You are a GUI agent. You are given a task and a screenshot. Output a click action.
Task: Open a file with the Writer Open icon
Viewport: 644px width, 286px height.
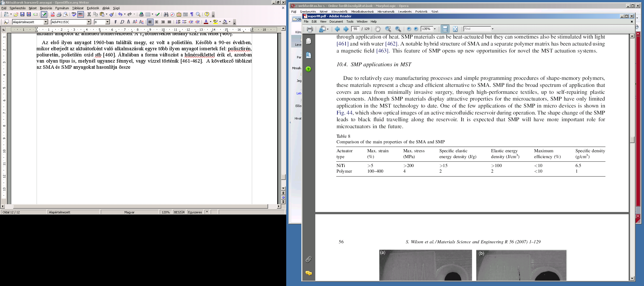(16, 14)
